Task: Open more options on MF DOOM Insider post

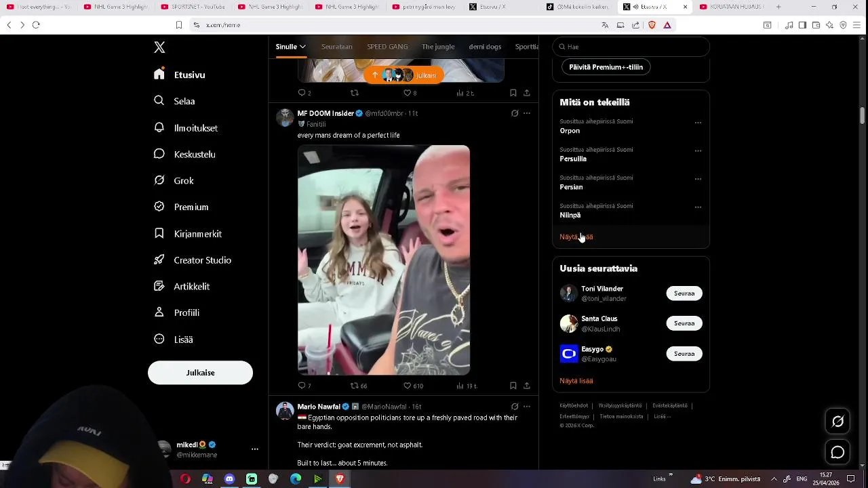Action: (x=527, y=113)
